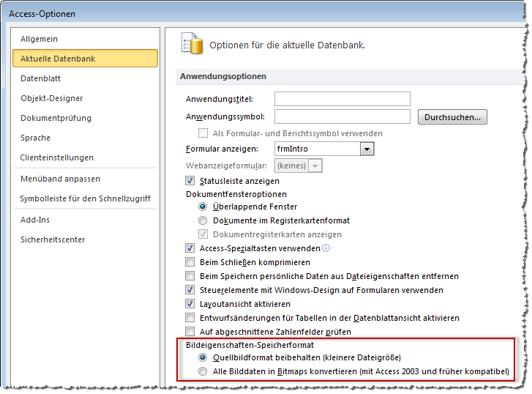
Task: Click the info icon beside Access-Spezialtasten verwenden
Action: 326,248
